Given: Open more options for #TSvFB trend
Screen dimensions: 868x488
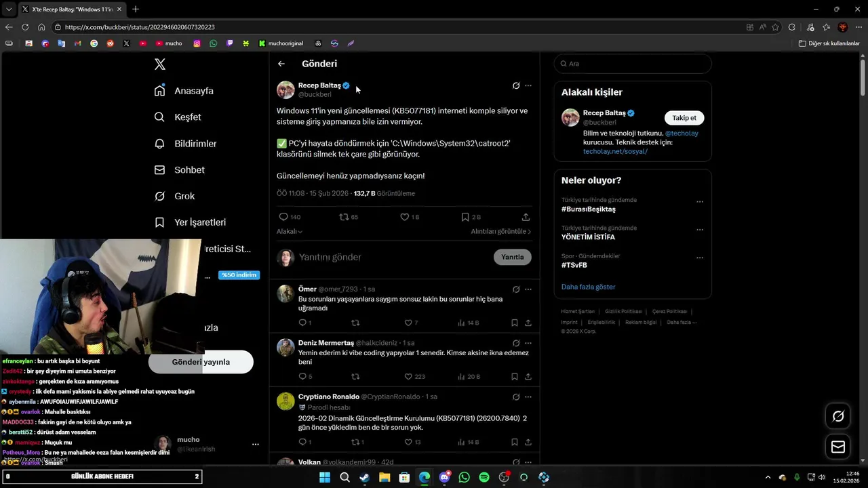Looking at the screenshot, I should (700, 258).
